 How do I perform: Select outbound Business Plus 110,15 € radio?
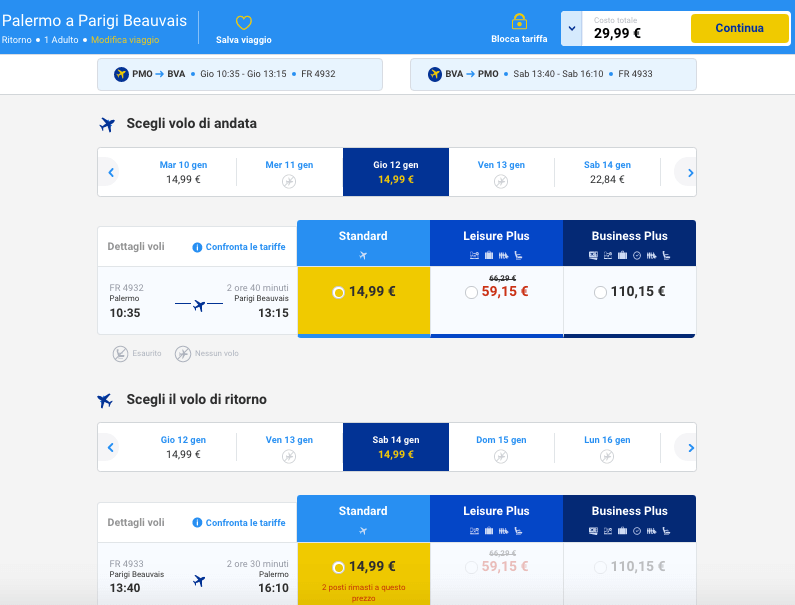point(600,293)
